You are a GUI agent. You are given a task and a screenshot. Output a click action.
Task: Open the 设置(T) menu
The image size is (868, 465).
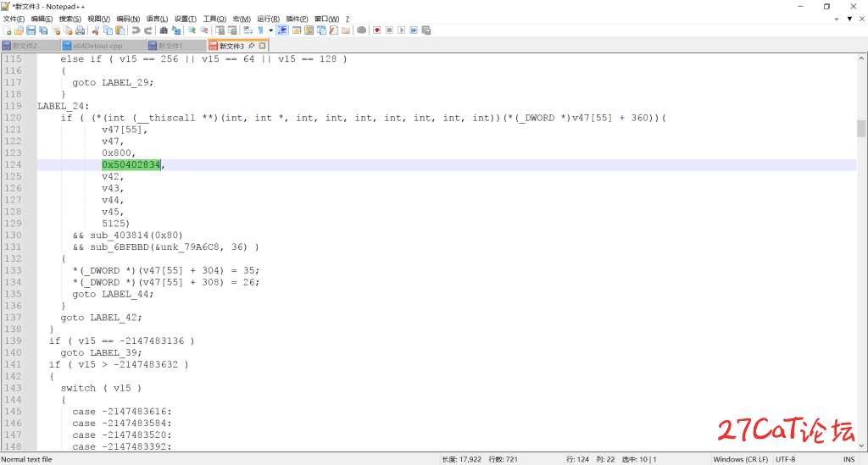point(186,19)
